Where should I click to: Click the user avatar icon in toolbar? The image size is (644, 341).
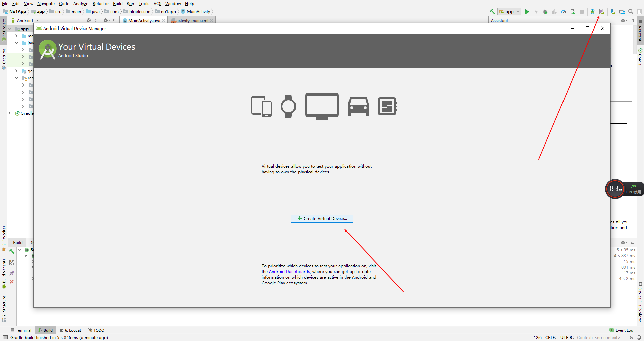(x=639, y=12)
